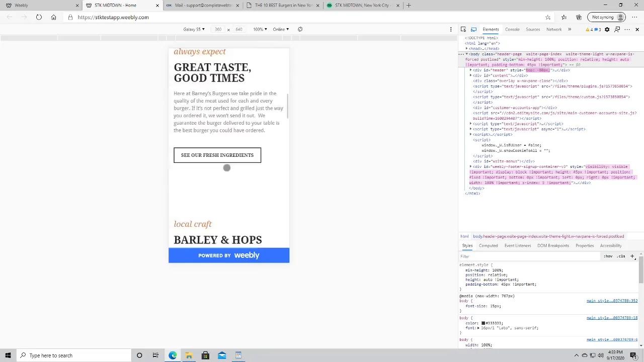The height and width of the screenshot is (362, 644).
Task: Switch to the Console tab
Action: 512,29
